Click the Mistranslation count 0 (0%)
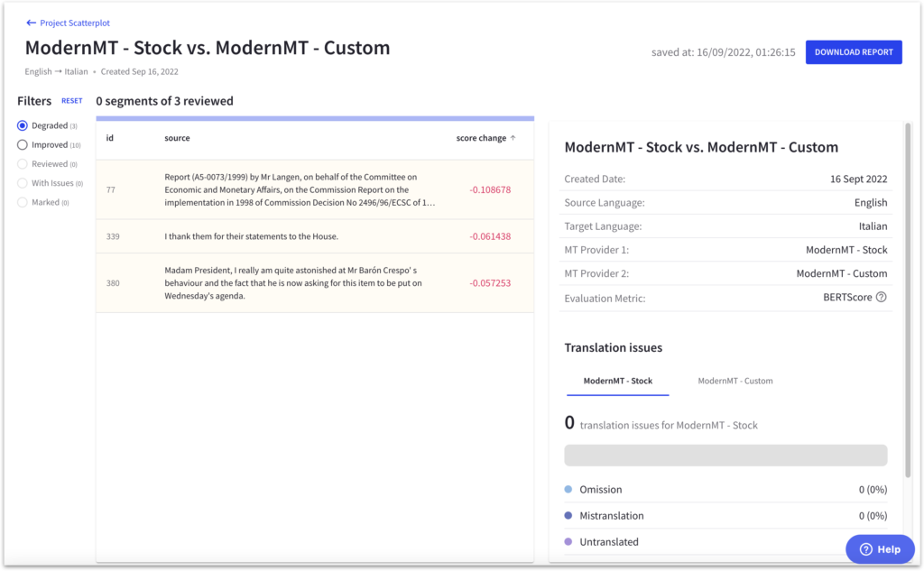Viewport: 924px width, 571px height. (x=873, y=516)
